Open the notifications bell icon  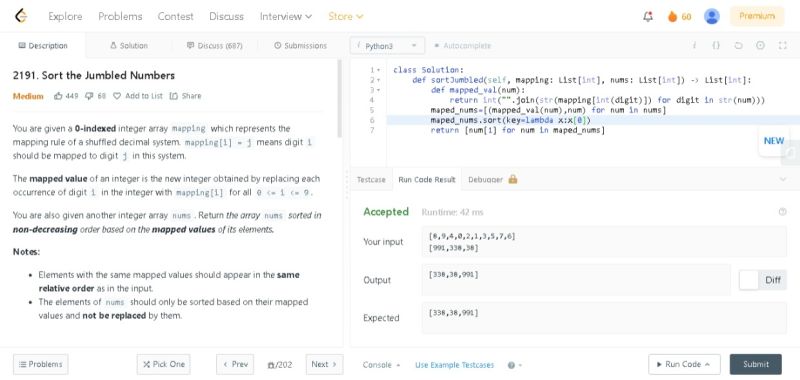[648, 16]
